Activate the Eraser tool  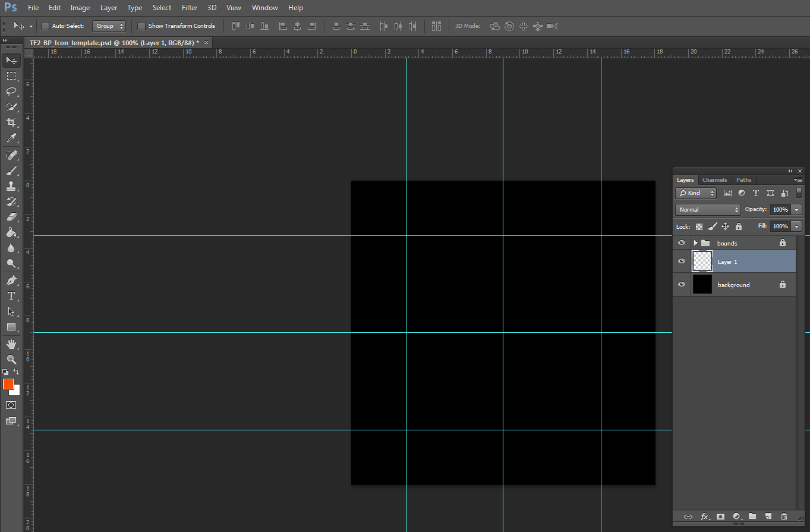click(11, 217)
